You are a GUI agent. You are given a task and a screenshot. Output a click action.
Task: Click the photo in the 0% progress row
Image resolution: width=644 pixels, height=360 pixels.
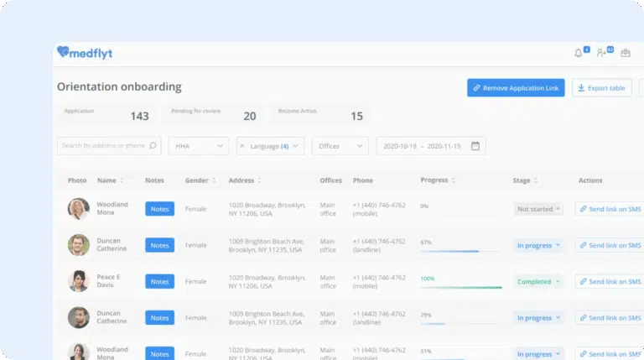(79, 209)
